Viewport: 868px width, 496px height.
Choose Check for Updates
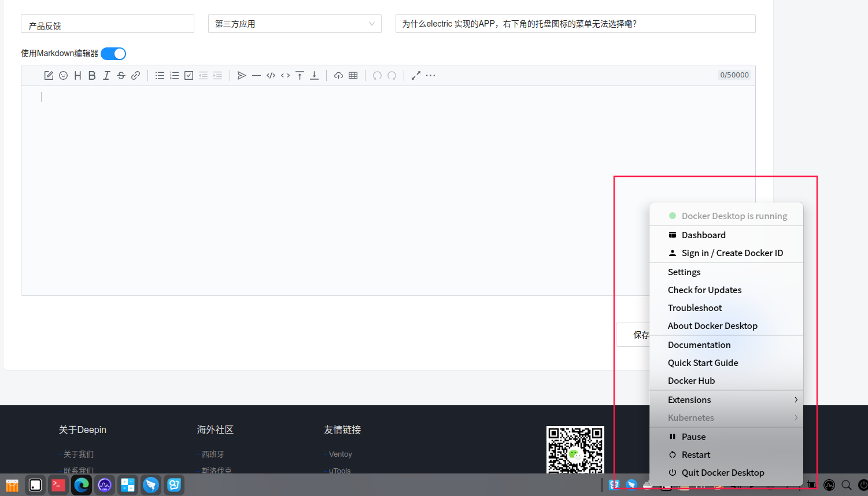pos(726,290)
